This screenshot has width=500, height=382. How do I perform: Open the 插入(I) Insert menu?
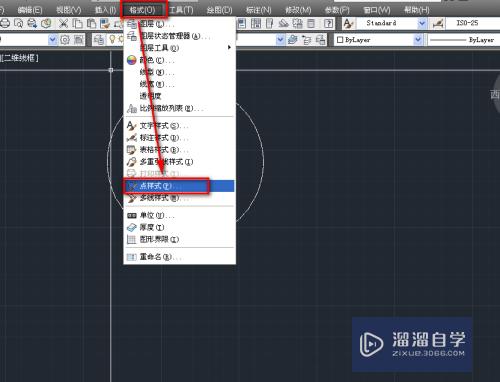click(105, 10)
